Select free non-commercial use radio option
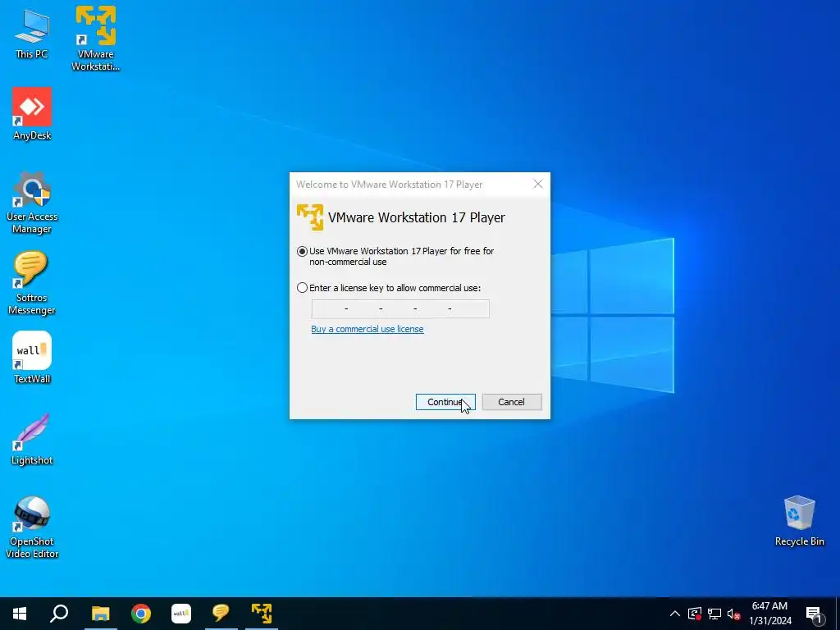 (x=302, y=251)
